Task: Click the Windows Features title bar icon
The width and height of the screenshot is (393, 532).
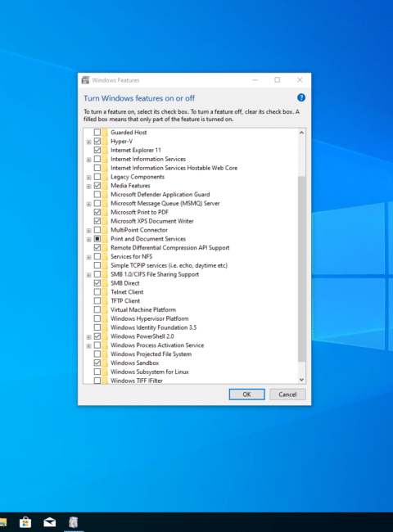Action: click(x=85, y=80)
